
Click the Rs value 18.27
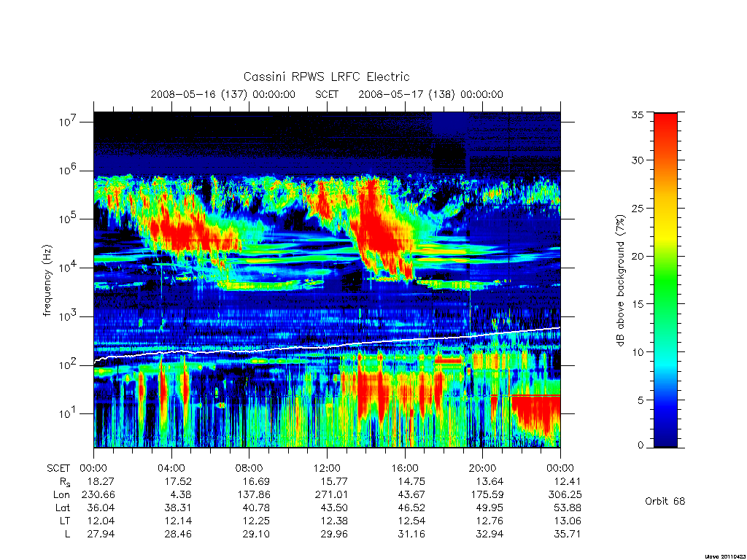tap(101, 481)
